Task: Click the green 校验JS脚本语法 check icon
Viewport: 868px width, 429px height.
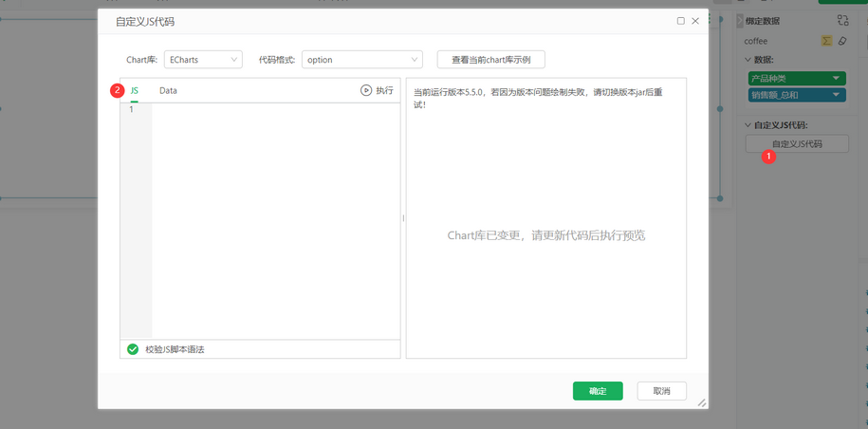Action: [133, 349]
